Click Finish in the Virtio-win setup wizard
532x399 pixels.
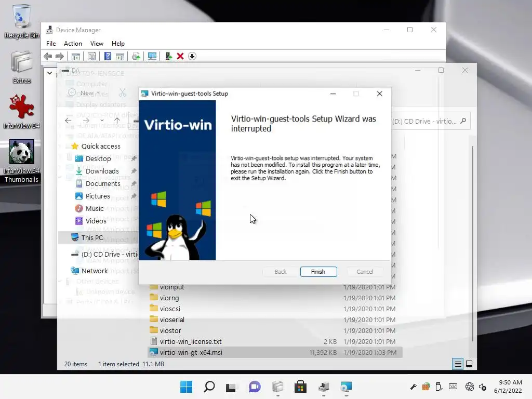(x=318, y=272)
